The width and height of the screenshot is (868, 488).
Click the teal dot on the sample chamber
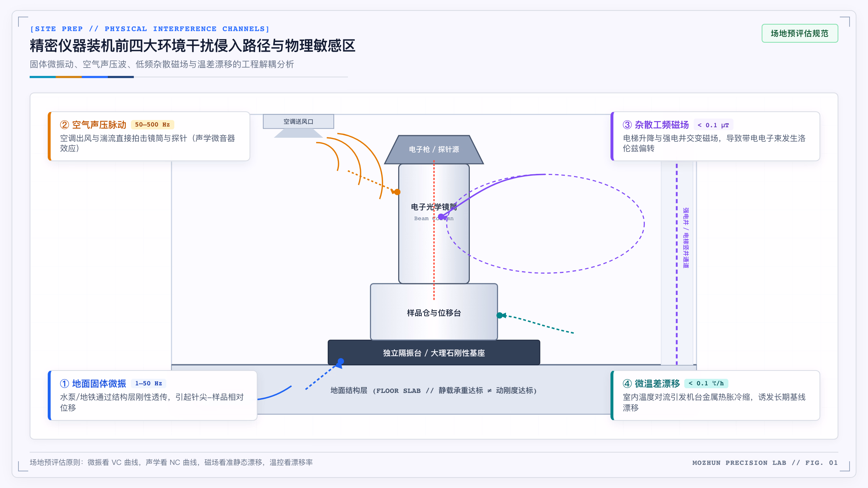[500, 315]
